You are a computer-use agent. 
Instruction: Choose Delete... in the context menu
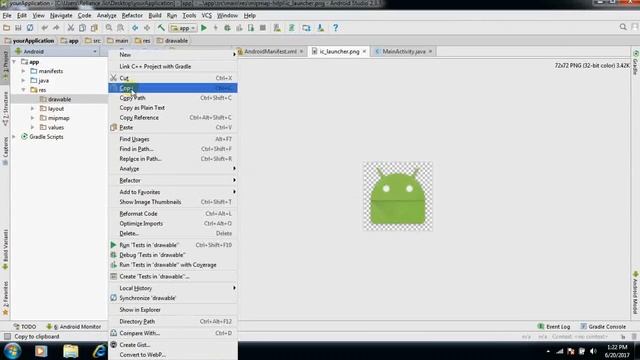(173, 233)
